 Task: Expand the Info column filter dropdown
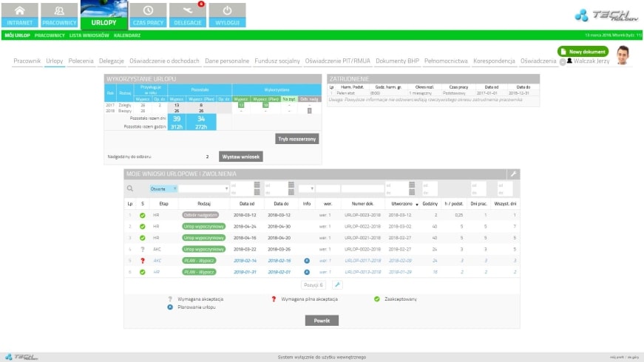click(x=307, y=189)
